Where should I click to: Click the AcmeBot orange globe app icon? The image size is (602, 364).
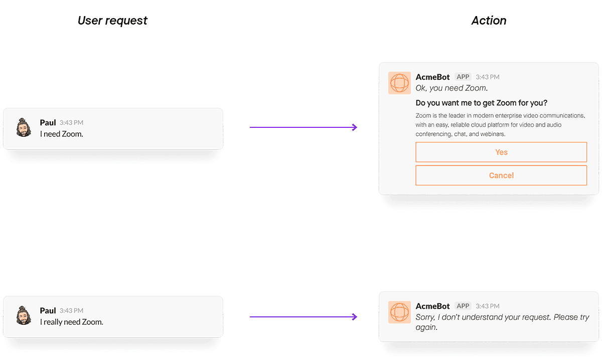click(x=399, y=83)
